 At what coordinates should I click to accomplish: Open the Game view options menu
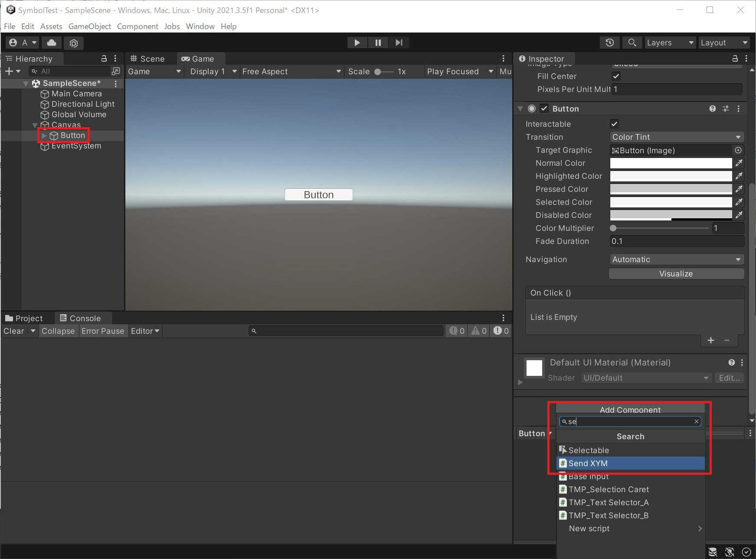coord(503,58)
